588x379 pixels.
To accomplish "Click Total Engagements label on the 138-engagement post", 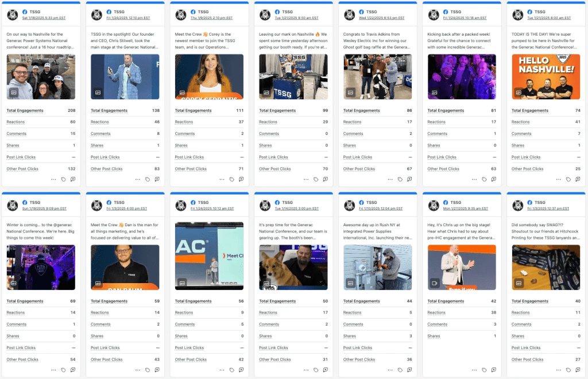I will [109, 111].
